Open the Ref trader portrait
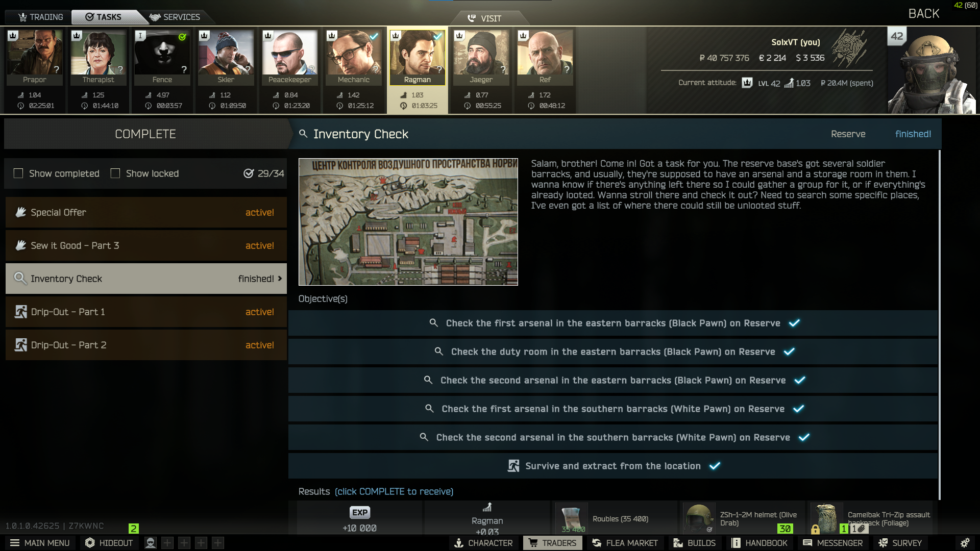The width and height of the screenshot is (980, 551). click(x=545, y=57)
